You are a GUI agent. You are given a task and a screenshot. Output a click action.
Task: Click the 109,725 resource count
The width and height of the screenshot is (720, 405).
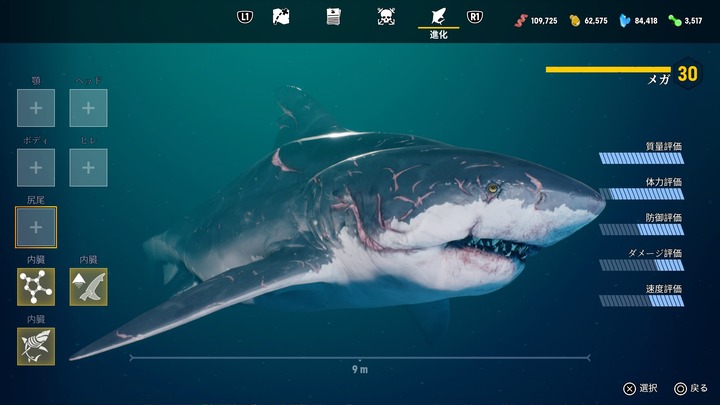click(544, 21)
